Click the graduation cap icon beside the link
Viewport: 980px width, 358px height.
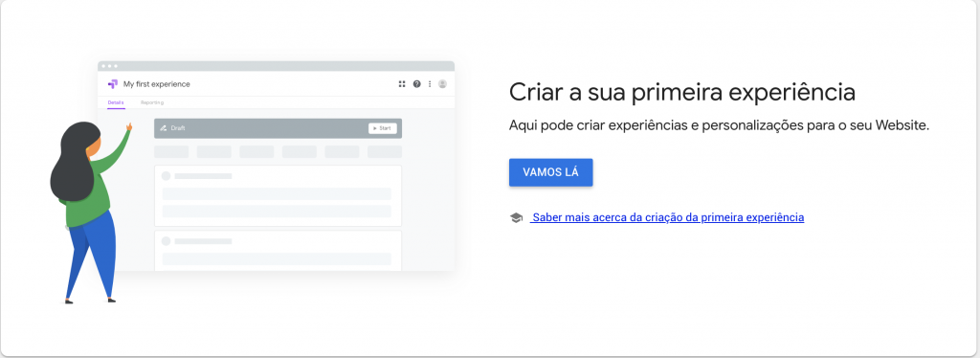516,218
